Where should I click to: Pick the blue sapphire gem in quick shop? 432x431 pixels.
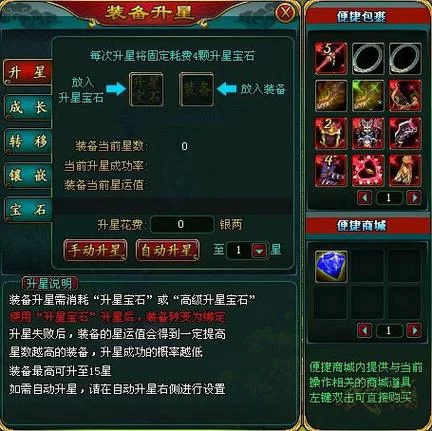pyautogui.click(x=331, y=267)
